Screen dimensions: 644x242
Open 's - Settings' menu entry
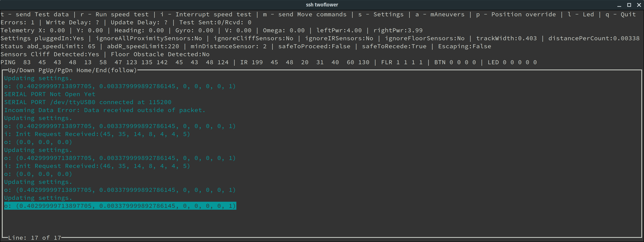(x=381, y=14)
